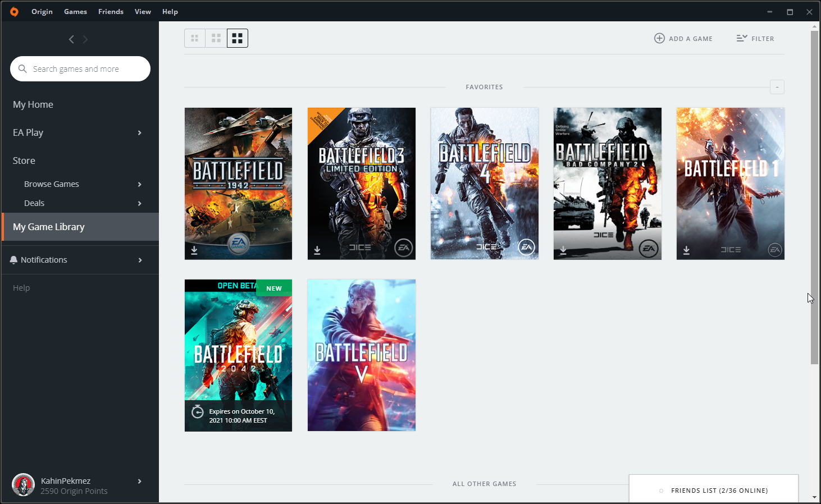Open the Battlefield 1 cover
Image resolution: width=821 pixels, height=504 pixels.
coord(731,184)
